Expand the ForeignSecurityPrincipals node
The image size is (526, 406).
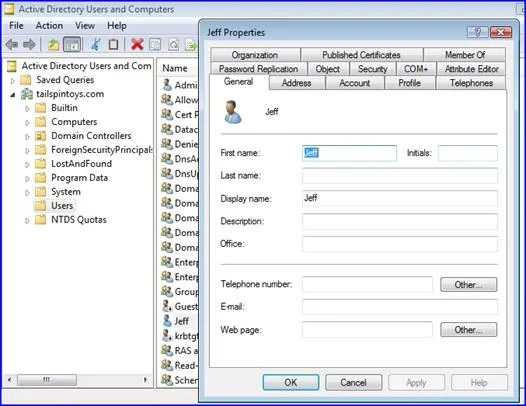click(x=27, y=151)
